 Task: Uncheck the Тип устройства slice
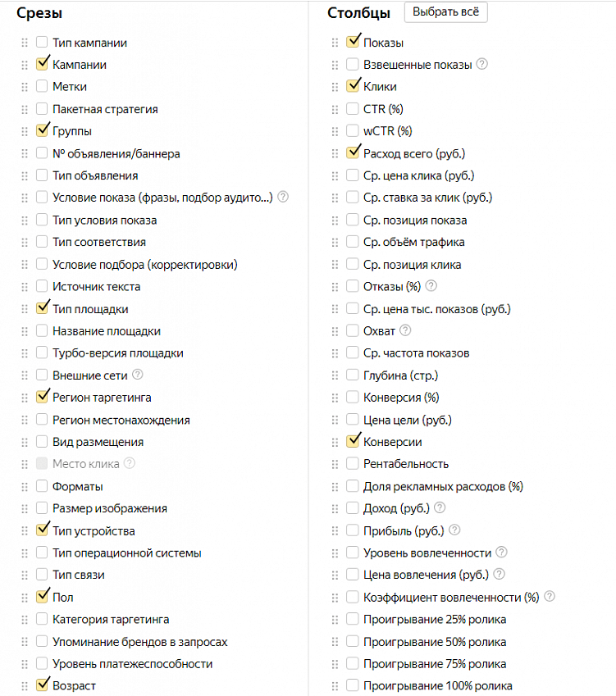(42, 530)
